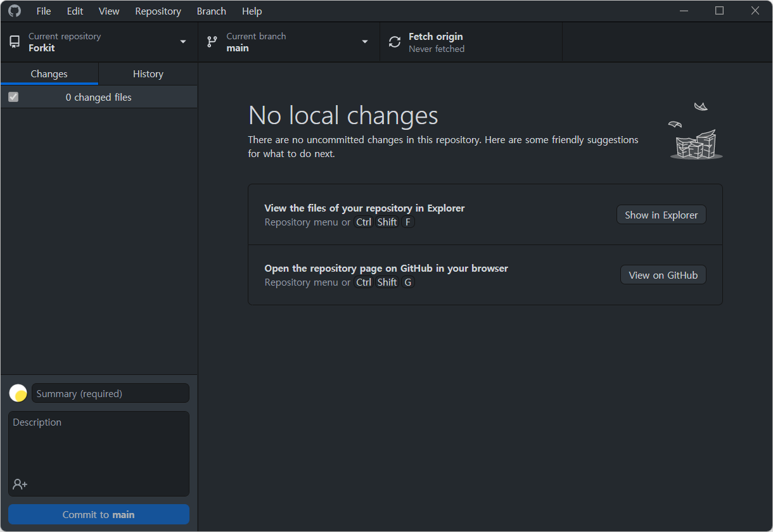
Task: Click the repository icon beside Forkit
Action: tap(15, 42)
